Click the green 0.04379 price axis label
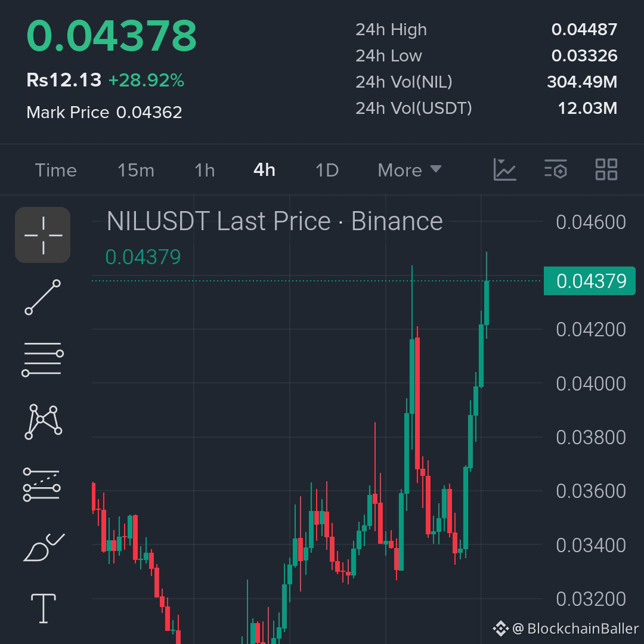The image size is (644, 644). (x=589, y=281)
